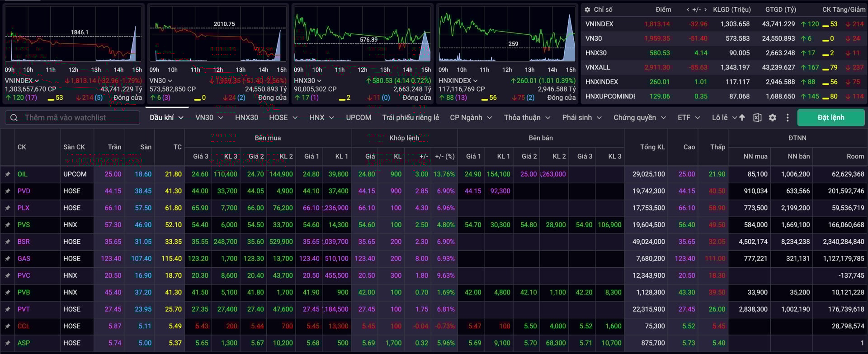Expand the Dầu khí watchlist dropdown
Viewport: 868px width, 354px height.
coord(181,117)
